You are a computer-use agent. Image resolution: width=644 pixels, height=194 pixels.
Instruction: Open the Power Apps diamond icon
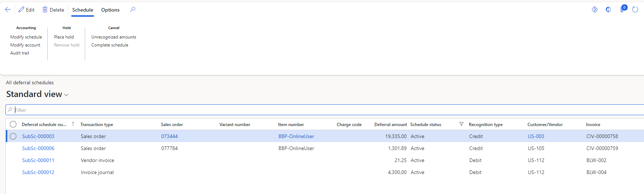pyautogui.click(x=594, y=9)
